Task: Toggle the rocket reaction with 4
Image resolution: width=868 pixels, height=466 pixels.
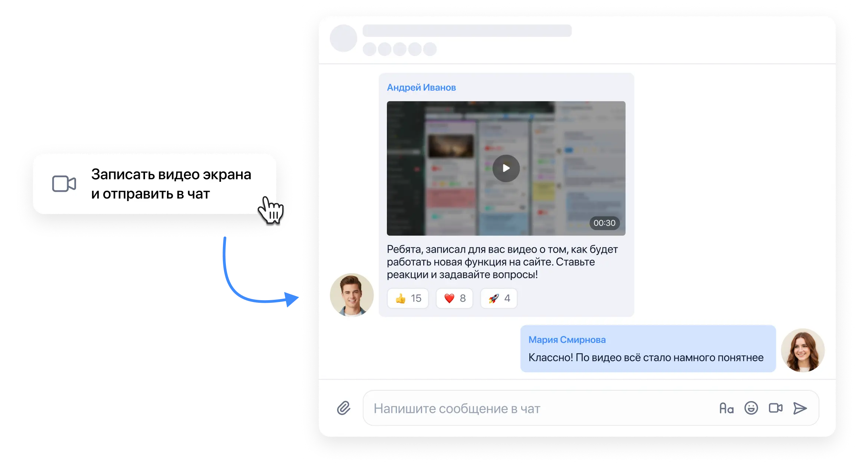Action: tap(499, 298)
